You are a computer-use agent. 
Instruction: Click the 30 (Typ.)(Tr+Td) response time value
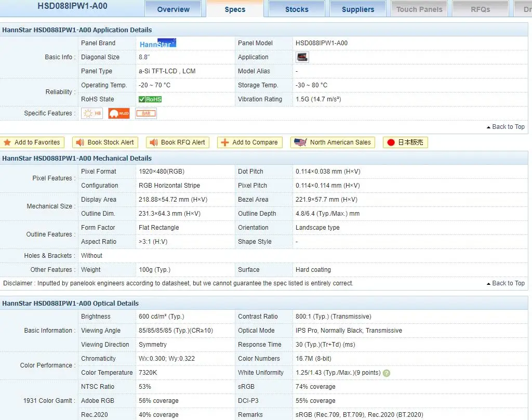coord(325,345)
